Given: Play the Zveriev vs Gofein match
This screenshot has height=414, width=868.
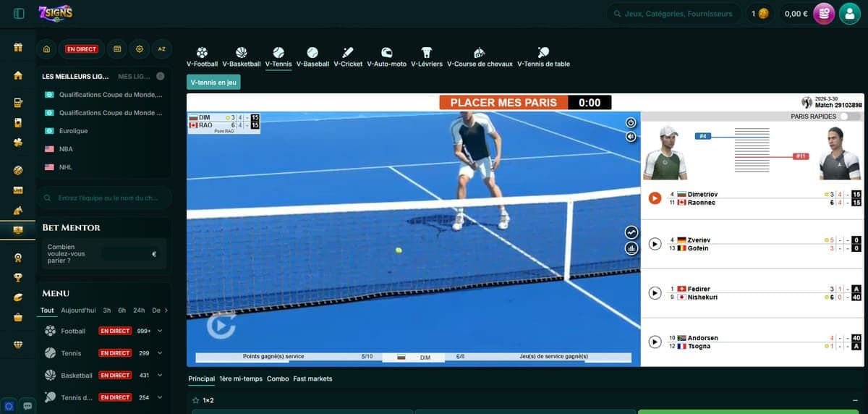Looking at the screenshot, I should coord(655,244).
